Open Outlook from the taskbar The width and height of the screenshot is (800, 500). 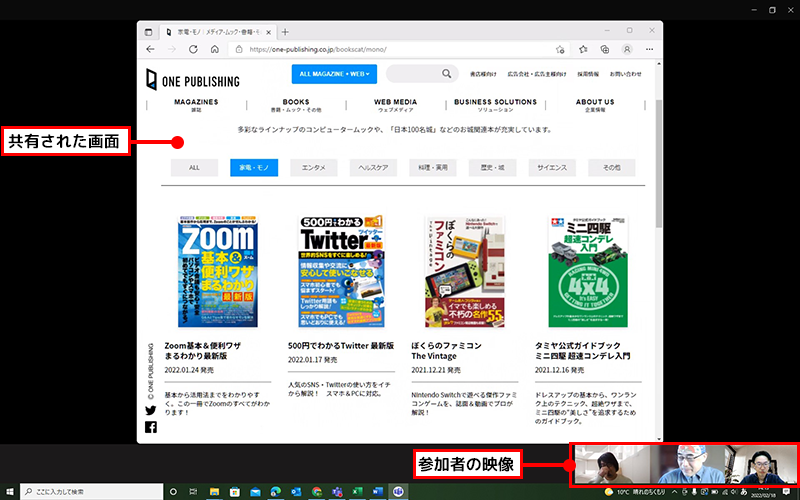click(x=296, y=491)
